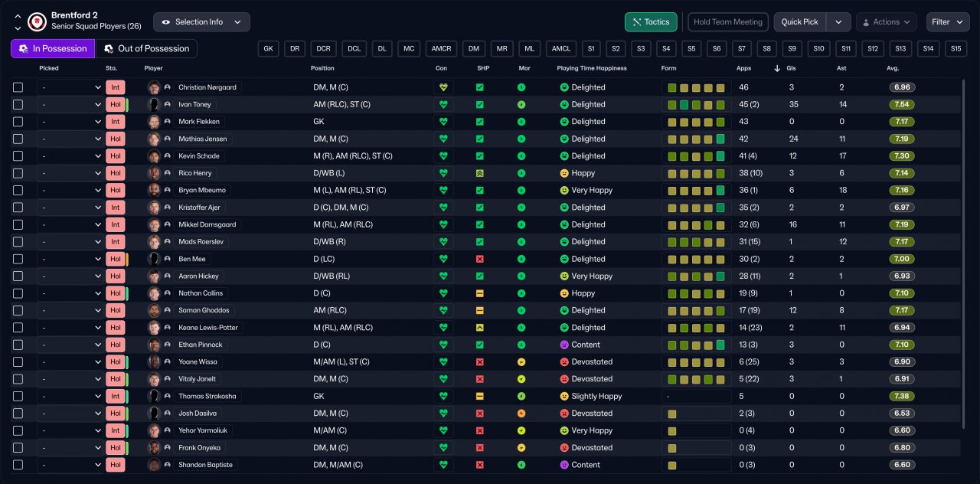
Task: Open the Selection Info dropdown
Action: pyautogui.click(x=202, y=22)
